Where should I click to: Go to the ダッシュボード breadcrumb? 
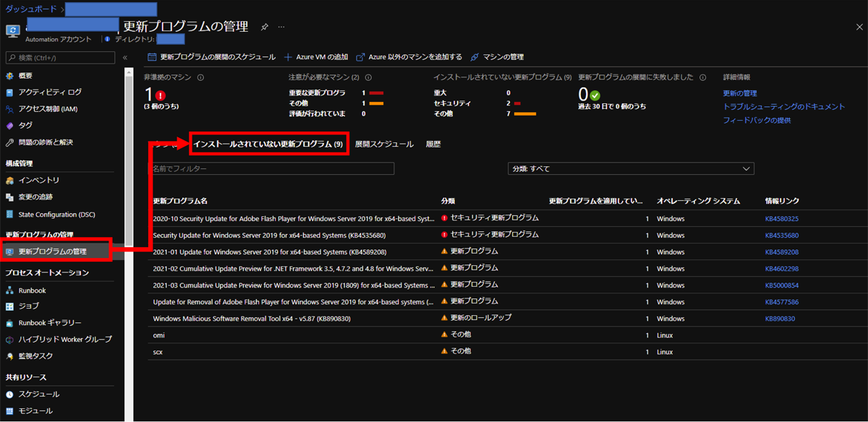[33, 9]
